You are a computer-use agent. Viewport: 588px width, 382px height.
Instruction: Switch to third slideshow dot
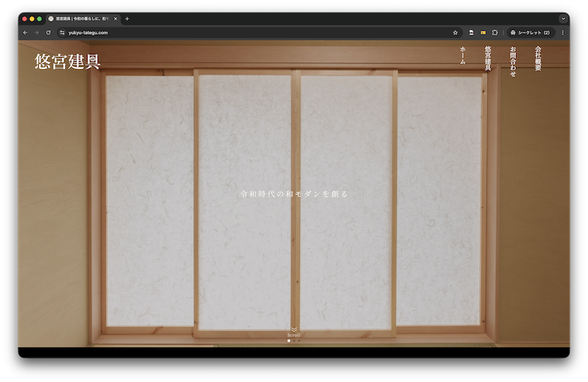click(299, 341)
